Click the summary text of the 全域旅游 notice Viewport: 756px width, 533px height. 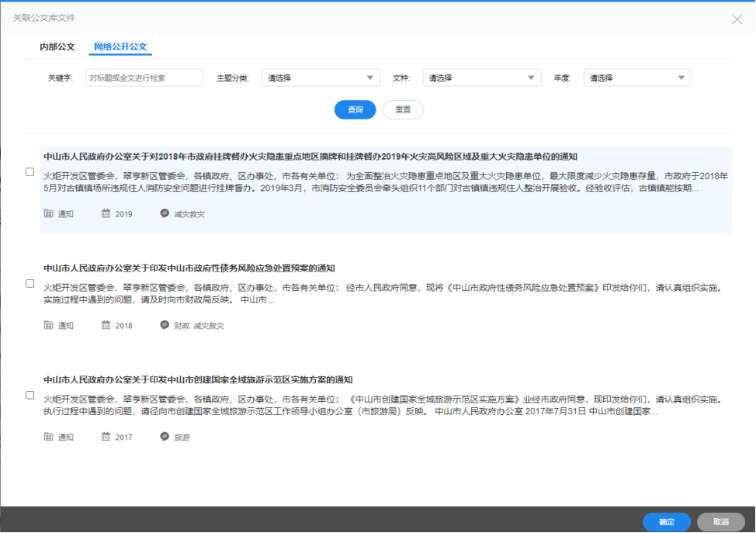pyautogui.click(x=383, y=405)
